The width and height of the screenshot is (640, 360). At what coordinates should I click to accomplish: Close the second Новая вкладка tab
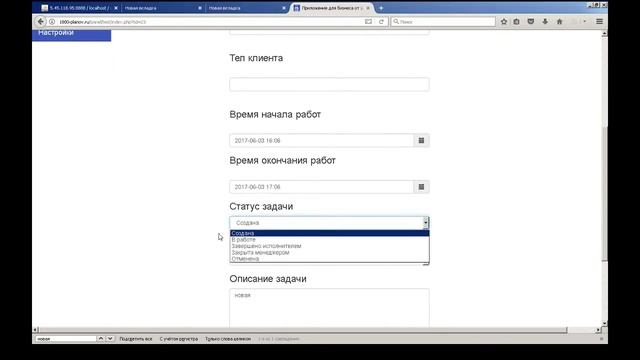click(284, 8)
